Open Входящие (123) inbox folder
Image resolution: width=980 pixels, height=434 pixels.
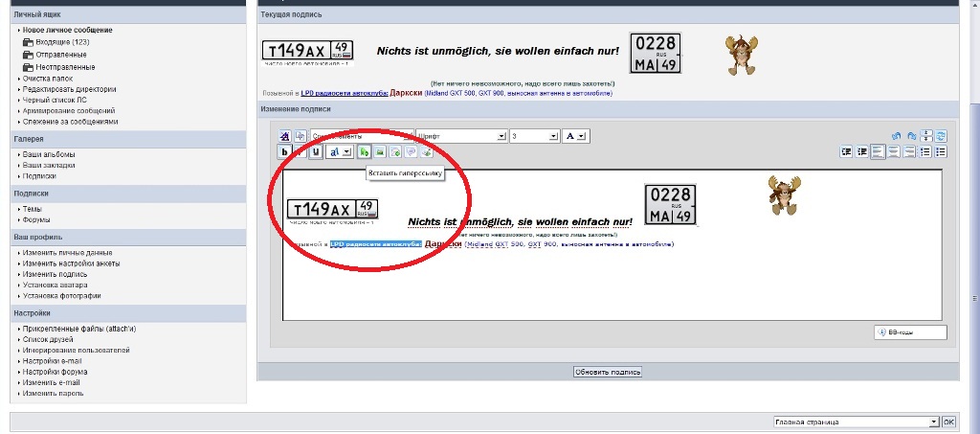[x=62, y=42]
